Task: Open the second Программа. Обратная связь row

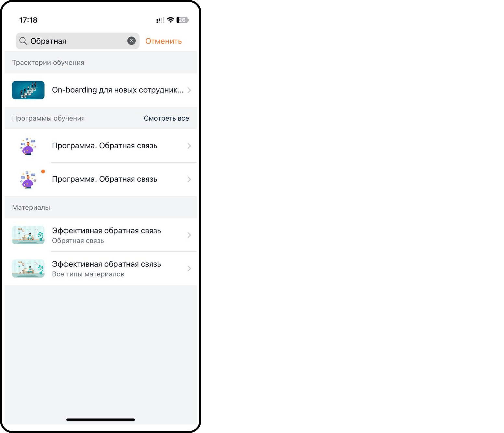Action: pyautogui.click(x=100, y=179)
